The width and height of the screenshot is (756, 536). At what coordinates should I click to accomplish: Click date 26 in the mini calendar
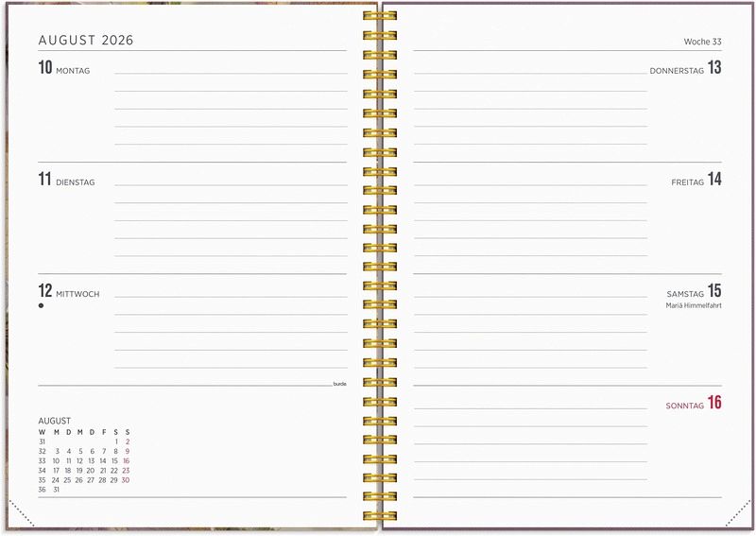point(79,480)
